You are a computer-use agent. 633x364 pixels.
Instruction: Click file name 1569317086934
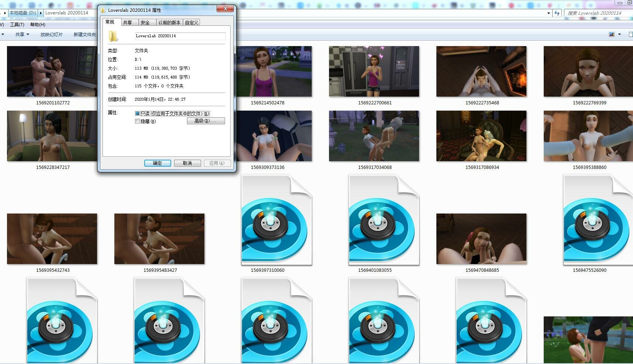(482, 167)
